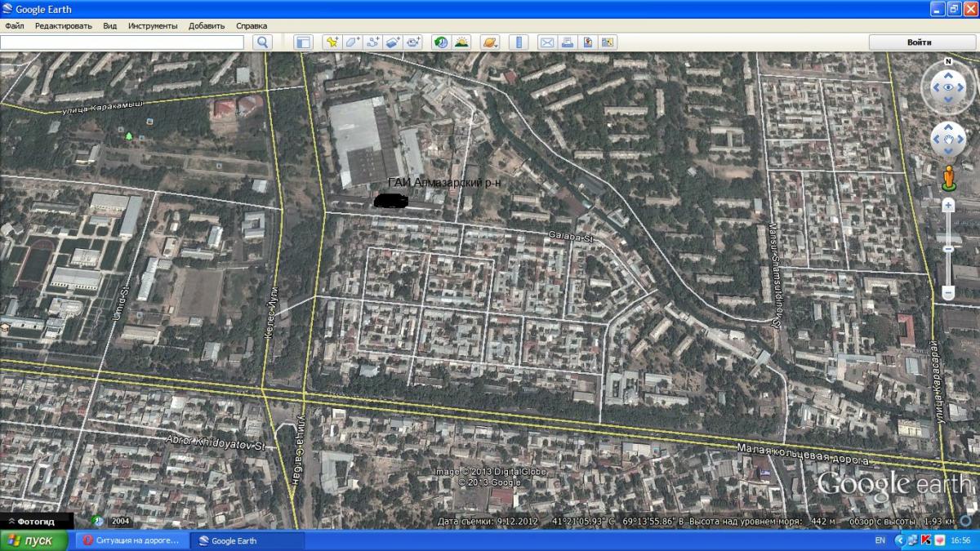Open the planet switcher dropdown

[x=489, y=42]
